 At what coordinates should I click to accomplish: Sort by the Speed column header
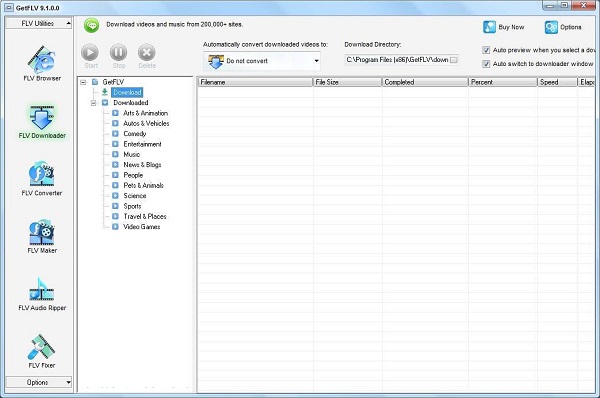point(557,82)
